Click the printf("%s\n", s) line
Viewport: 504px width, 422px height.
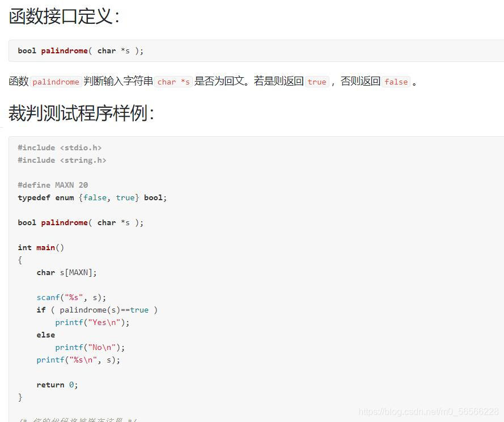pos(78,360)
